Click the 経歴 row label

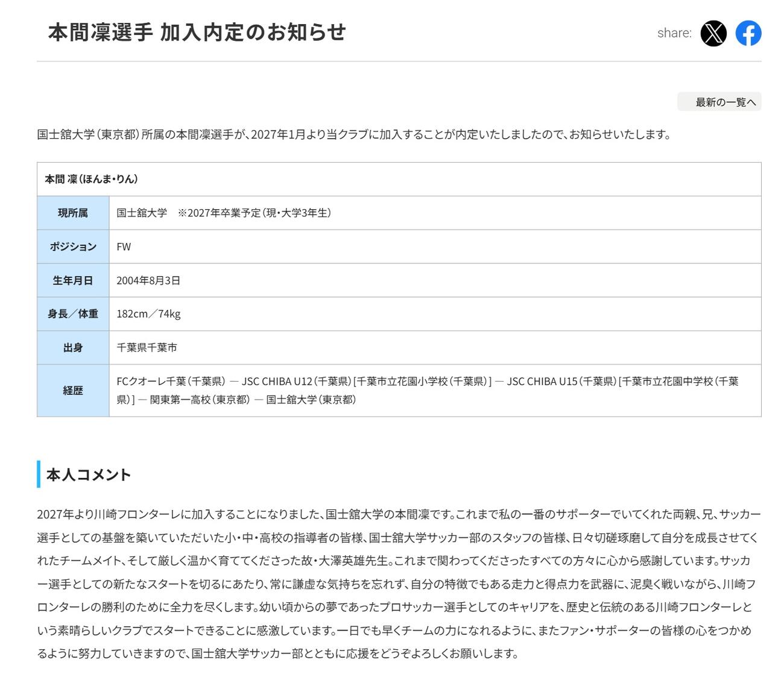[x=73, y=391]
